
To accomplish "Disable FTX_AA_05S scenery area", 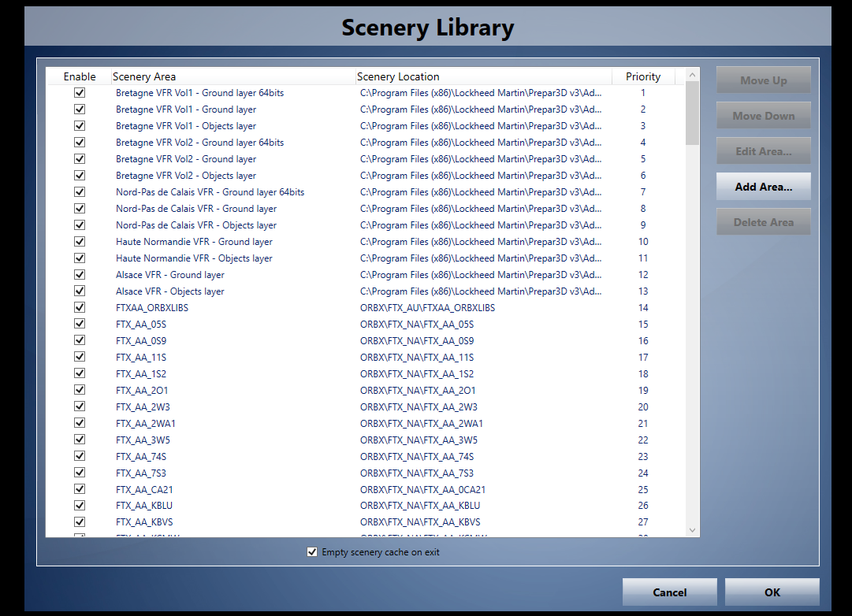I will [x=80, y=324].
